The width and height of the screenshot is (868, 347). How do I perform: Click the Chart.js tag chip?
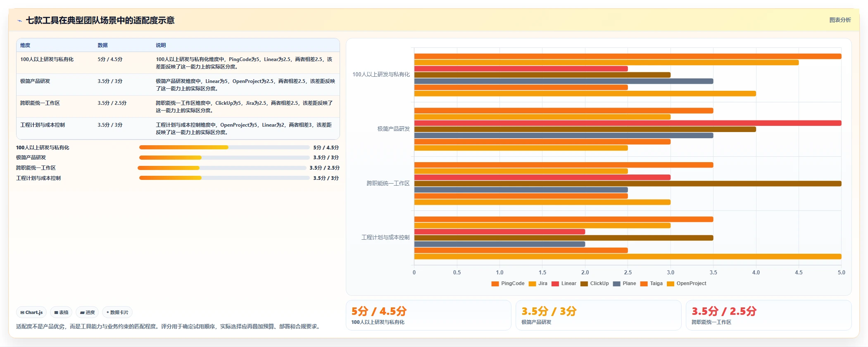coord(31,312)
